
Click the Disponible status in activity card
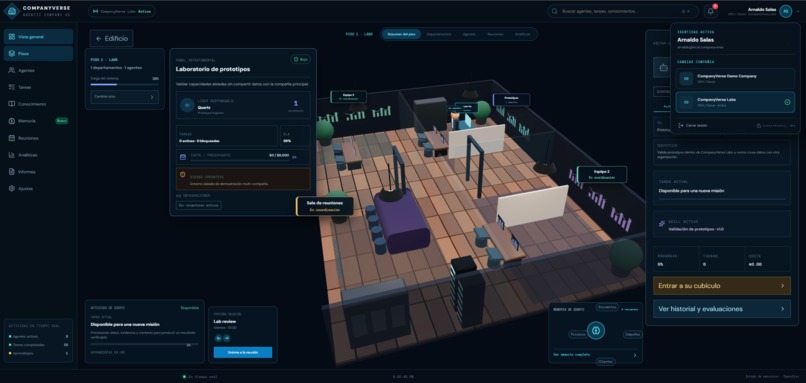point(189,308)
